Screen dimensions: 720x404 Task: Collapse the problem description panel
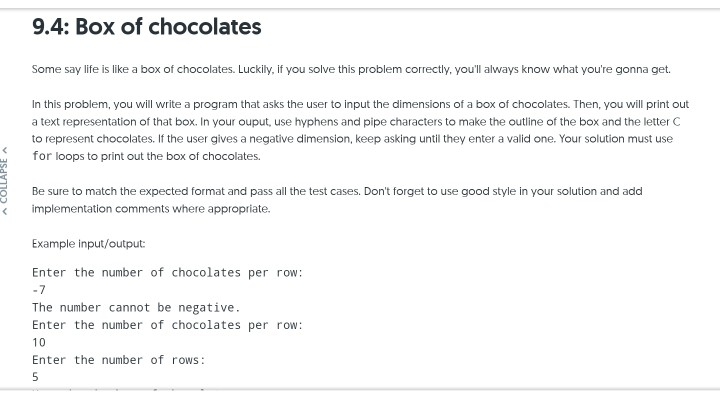point(5,180)
